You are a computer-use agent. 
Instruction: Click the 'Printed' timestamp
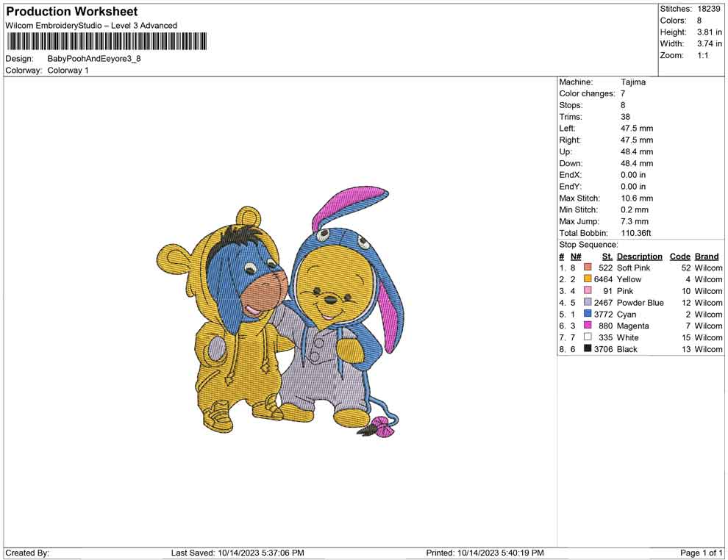(x=485, y=553)
